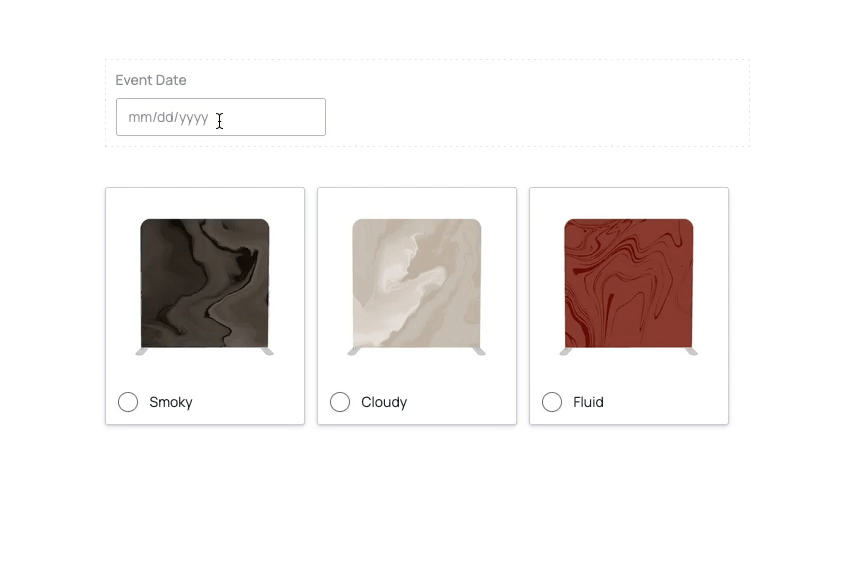Image resolution: width=850 pixels, height=578 pixels.
Task: Click right stand foot of Smoky backdrop
Action: [x=268, y=352]
